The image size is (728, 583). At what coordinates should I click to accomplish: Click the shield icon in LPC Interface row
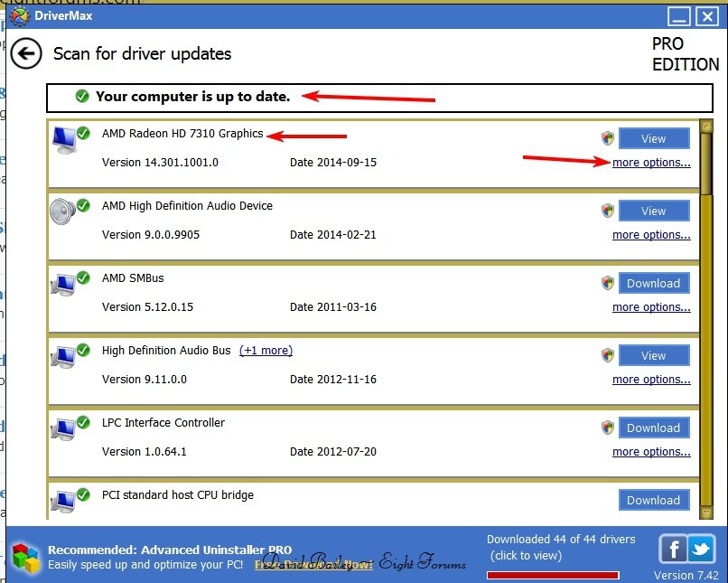[607, 427]
